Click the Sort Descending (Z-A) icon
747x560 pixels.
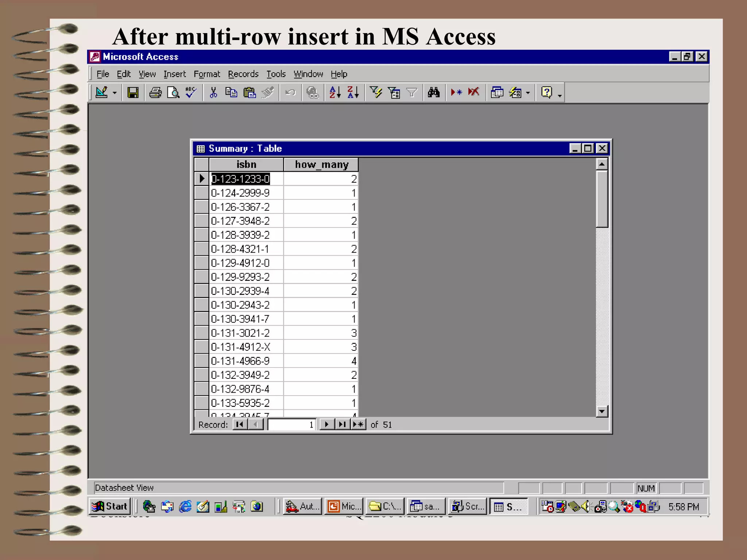coord(353,93)
